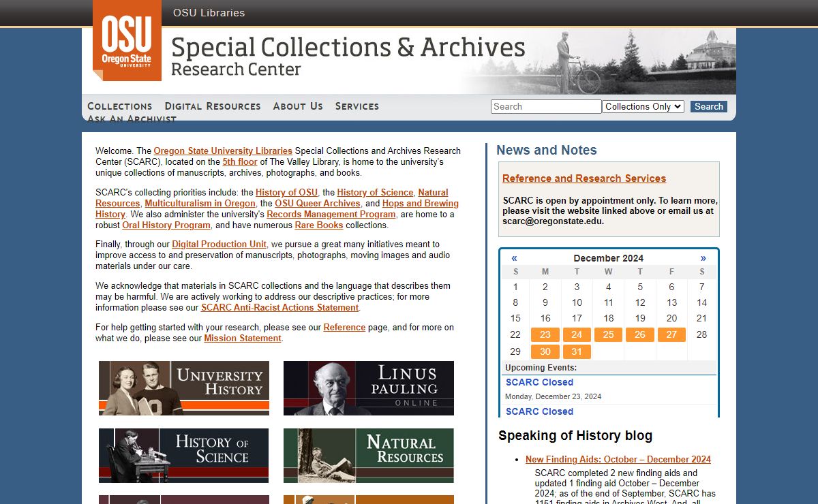
Task: Click the OSU Oregon State University logo
Action: click(127, 40)
